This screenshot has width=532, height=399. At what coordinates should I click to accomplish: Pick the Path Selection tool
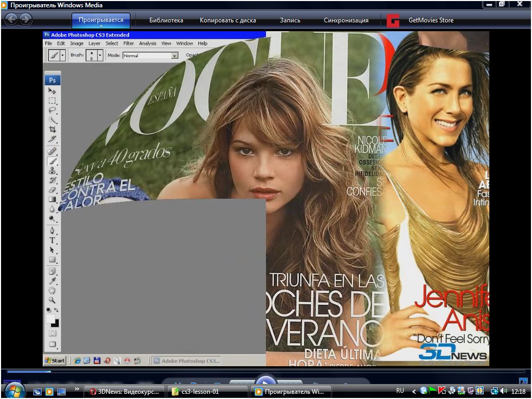point(52,250)
